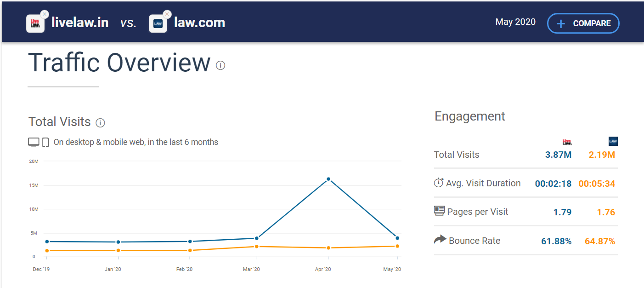
Task: Select the blue peak data point at Apr '20
Action: pyautogui.click(x=328, y=179)
